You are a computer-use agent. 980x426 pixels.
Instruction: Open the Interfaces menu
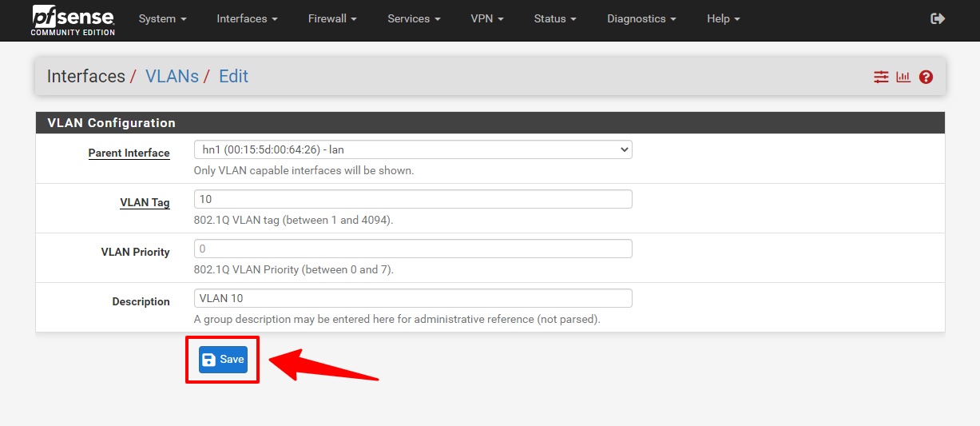(x=247, y=18)
